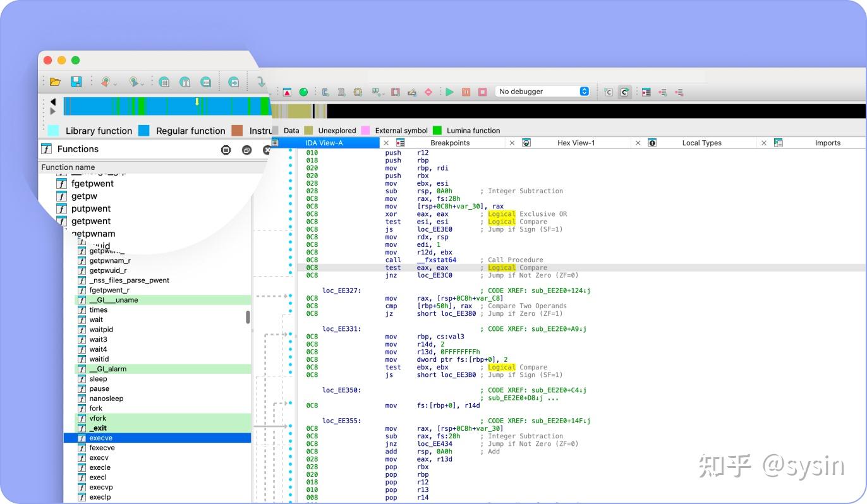Stop the debugged process with the red square

(481, 91)
